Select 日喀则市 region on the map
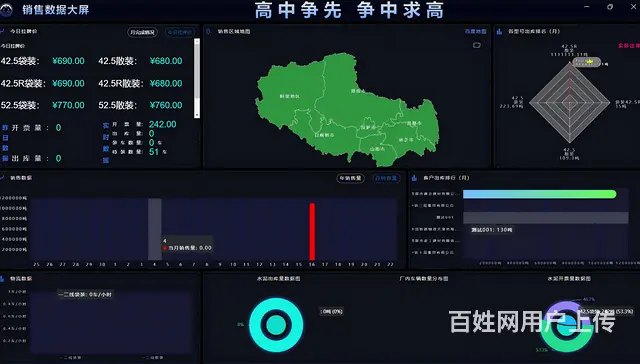This screenshot has height=364, width=640. point(324,135)
